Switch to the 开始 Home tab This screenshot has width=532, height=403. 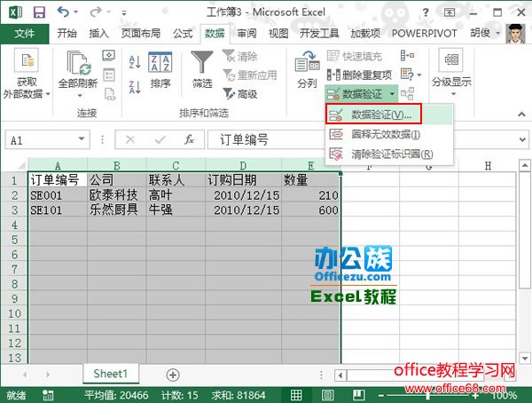[66, 34]
